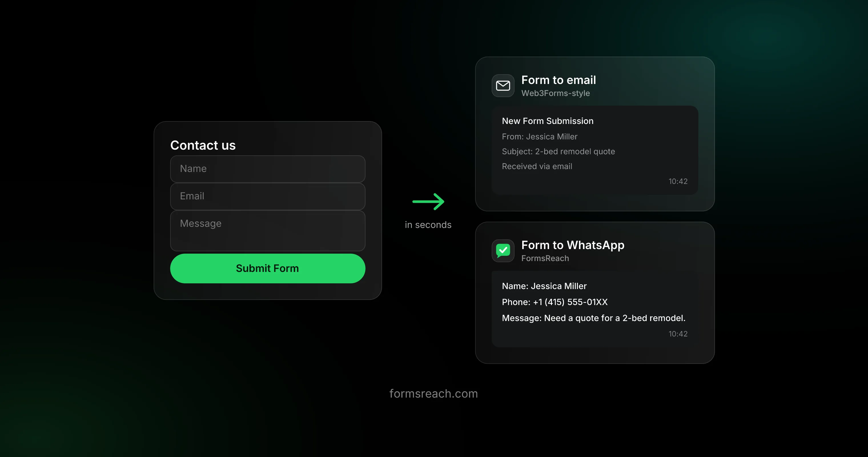Open the formsreach.com link

[434, 394]
